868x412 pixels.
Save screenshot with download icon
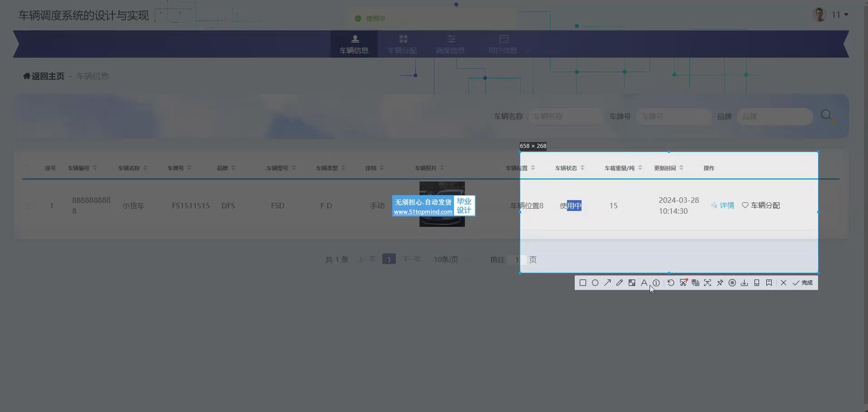tap(745, 283)
